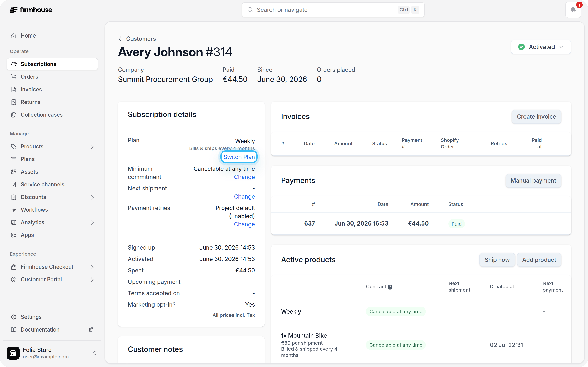Click the Ship now button
This screenshot has width=588, height=367.
(497, 260)
